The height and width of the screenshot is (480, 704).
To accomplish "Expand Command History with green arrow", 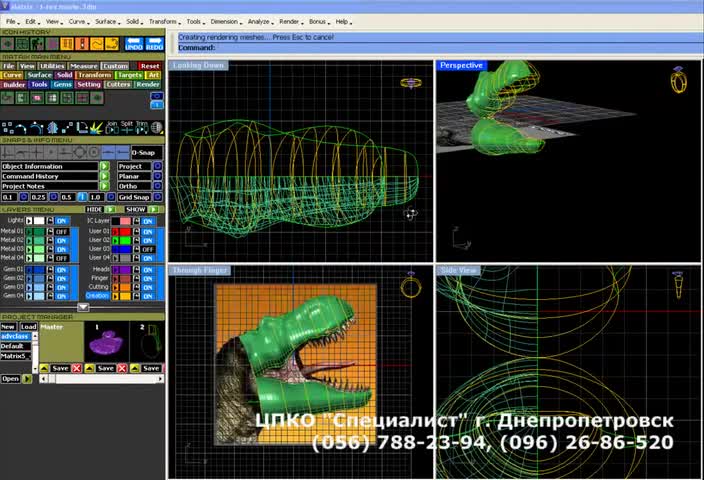I will (104, 176).
